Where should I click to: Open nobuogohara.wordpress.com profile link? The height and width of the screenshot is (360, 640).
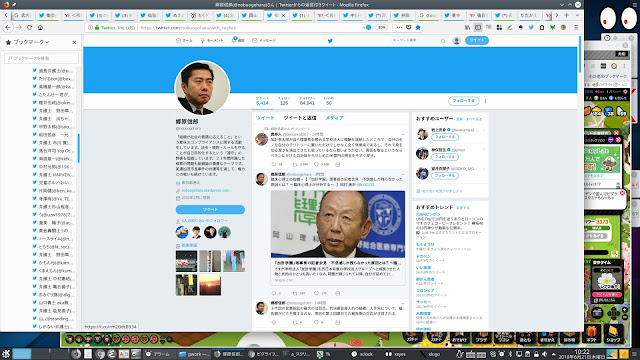pyautogui.click(x=205, y=190)
